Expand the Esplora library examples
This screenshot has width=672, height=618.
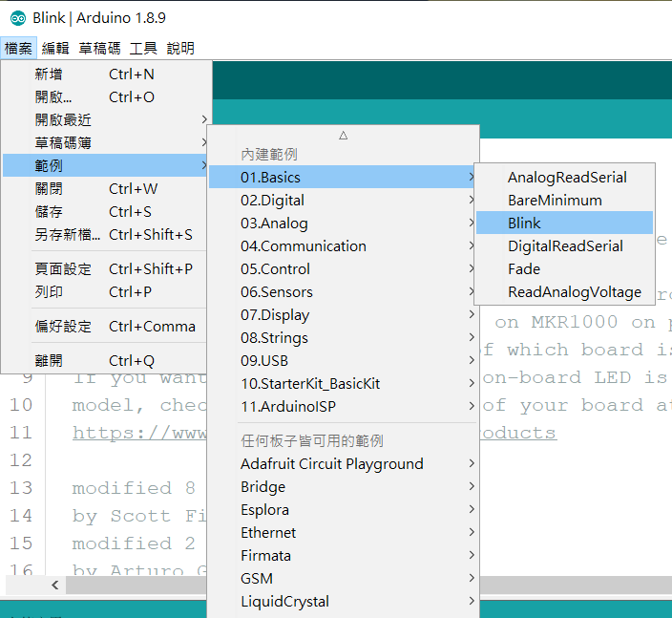(343, 509)
